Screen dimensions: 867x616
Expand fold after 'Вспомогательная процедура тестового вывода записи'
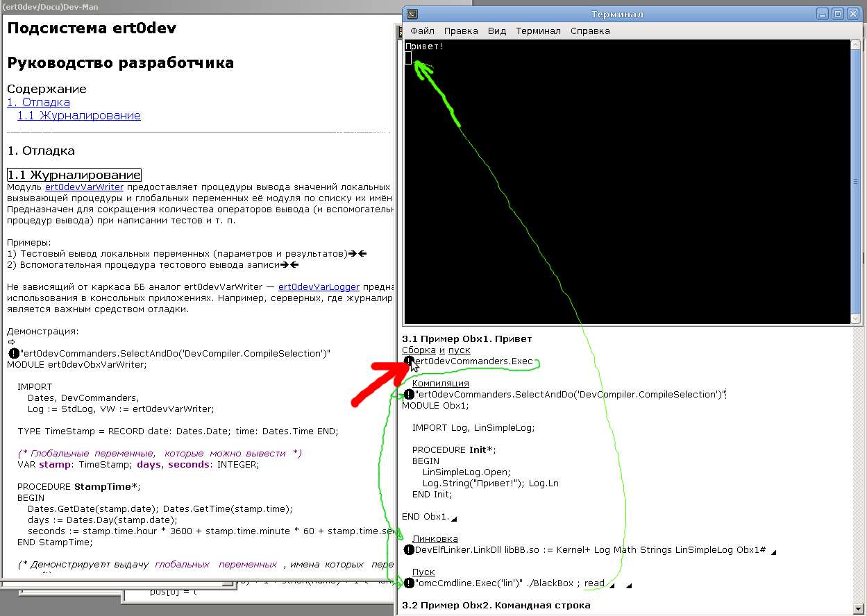[x=285, y=264]
